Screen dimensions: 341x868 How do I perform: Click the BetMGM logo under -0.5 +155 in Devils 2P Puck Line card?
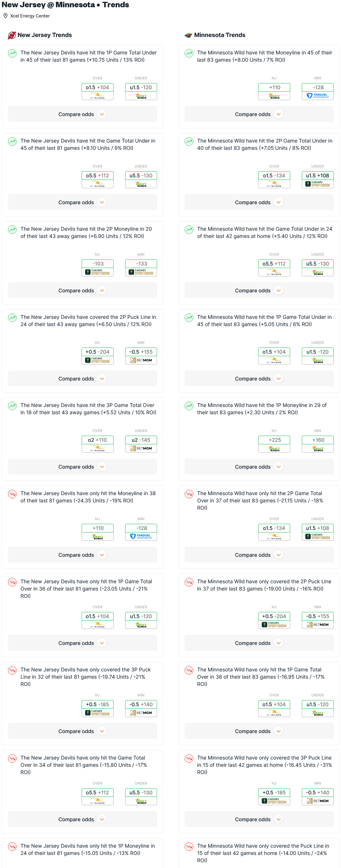(x=141, y=360)
